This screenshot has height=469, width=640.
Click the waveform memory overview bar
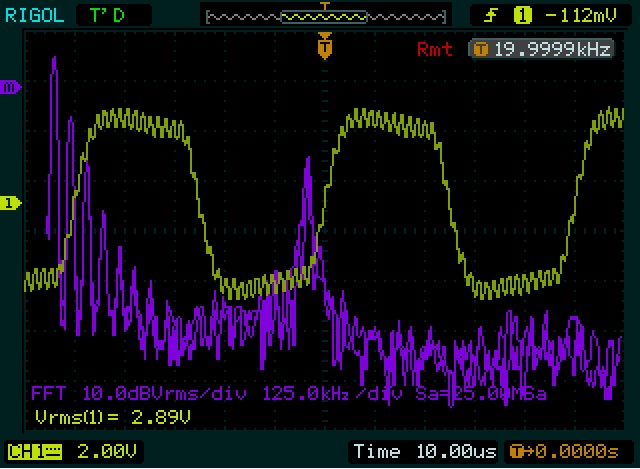[x=326, y=17]
